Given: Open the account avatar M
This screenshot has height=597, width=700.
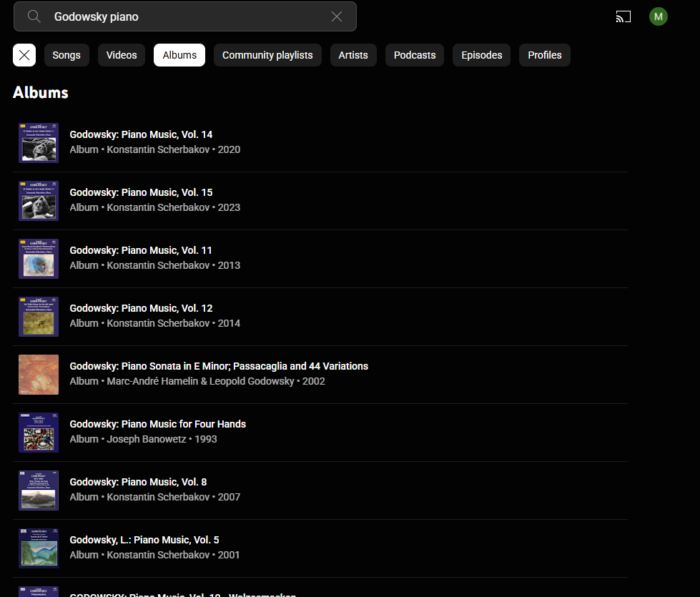Looking at the screenshot, I should coord(658,16).
